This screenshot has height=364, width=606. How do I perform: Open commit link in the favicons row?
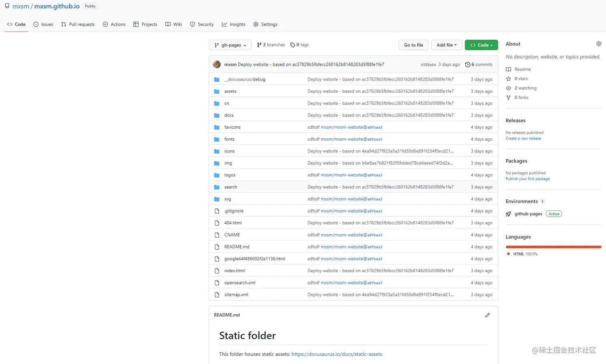351,127
